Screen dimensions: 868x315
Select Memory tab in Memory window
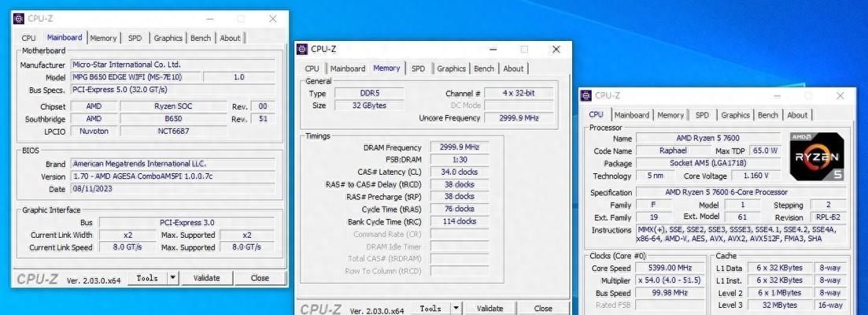[386, 68]
